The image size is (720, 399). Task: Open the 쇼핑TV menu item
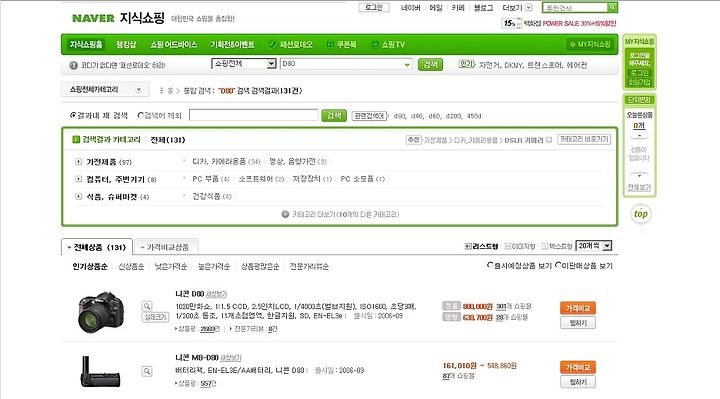point(388,45)
